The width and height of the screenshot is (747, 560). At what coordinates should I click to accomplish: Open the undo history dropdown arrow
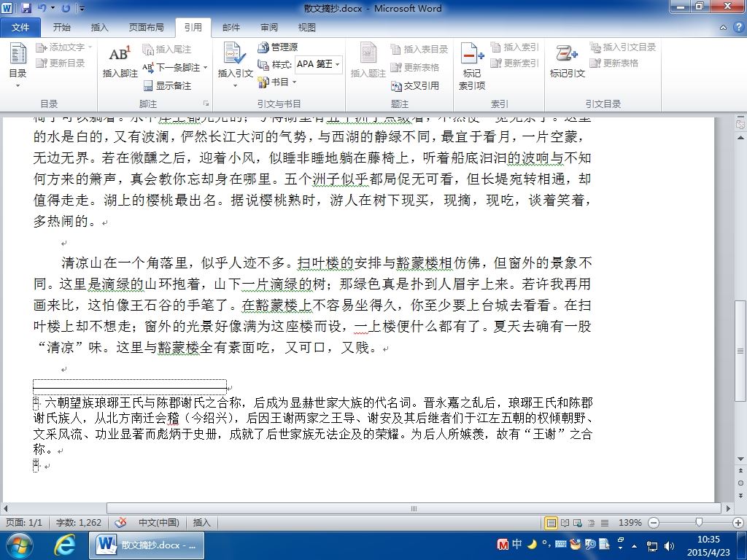[53, 8]
